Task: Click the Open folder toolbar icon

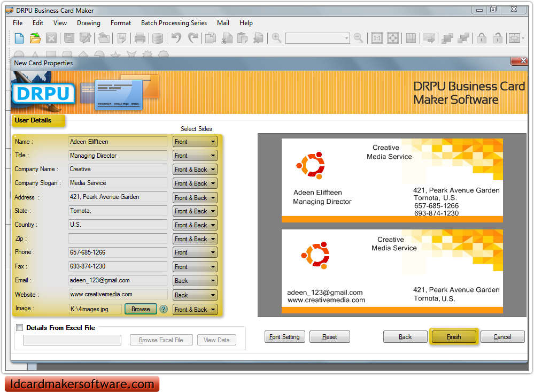Action: [35, 38]
